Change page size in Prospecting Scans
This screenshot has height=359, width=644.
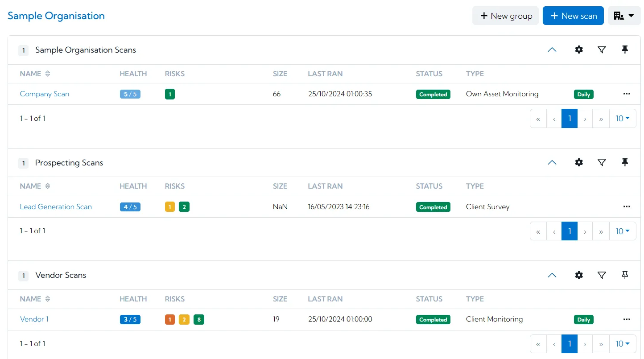(x=623, y=231)
